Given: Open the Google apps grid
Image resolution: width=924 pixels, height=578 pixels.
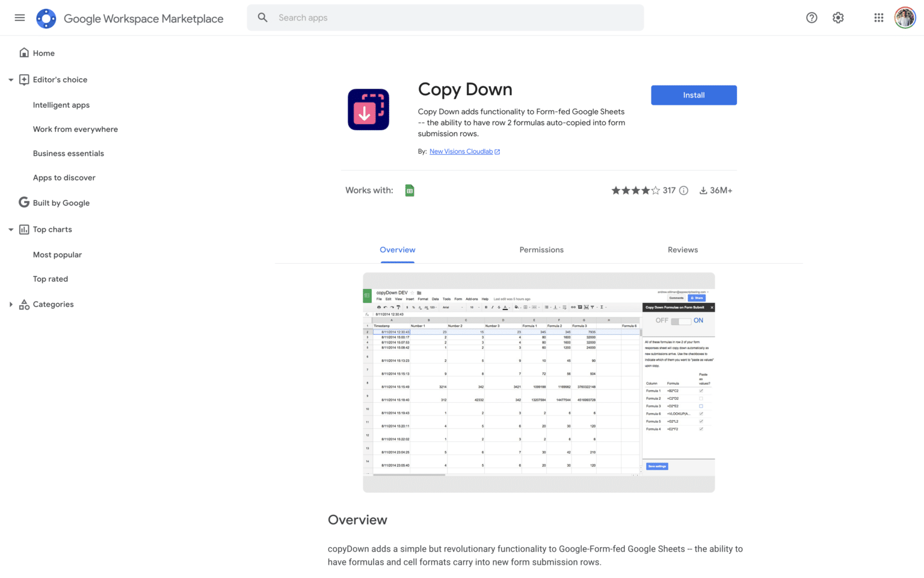Looking at the screenshot, I should pos(878,17).
